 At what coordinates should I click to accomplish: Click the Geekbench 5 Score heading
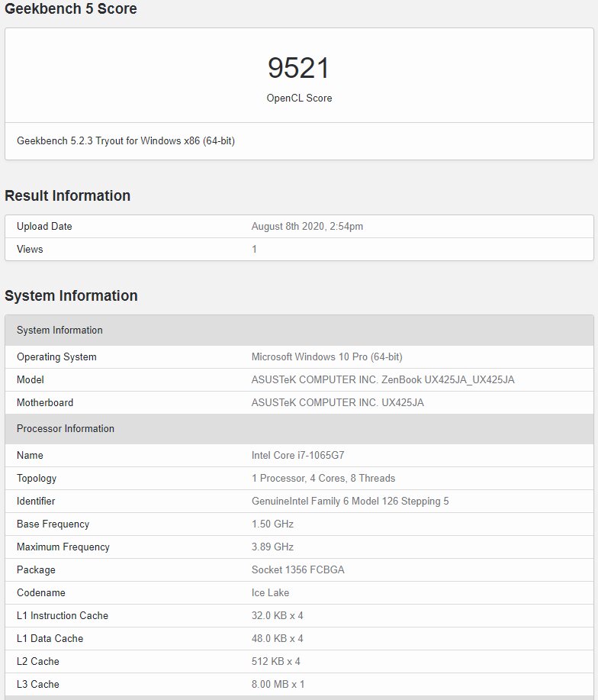coord(70,8)
